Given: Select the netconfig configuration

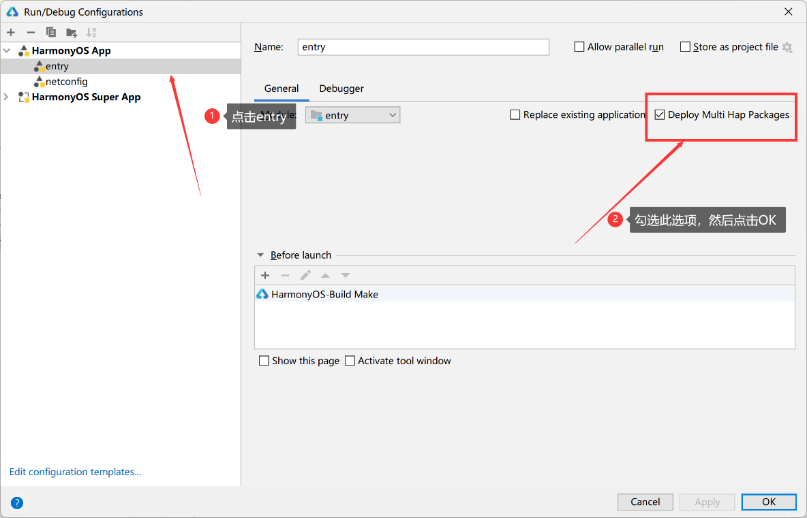Looking at the screenshot, I should click(120, 81).
